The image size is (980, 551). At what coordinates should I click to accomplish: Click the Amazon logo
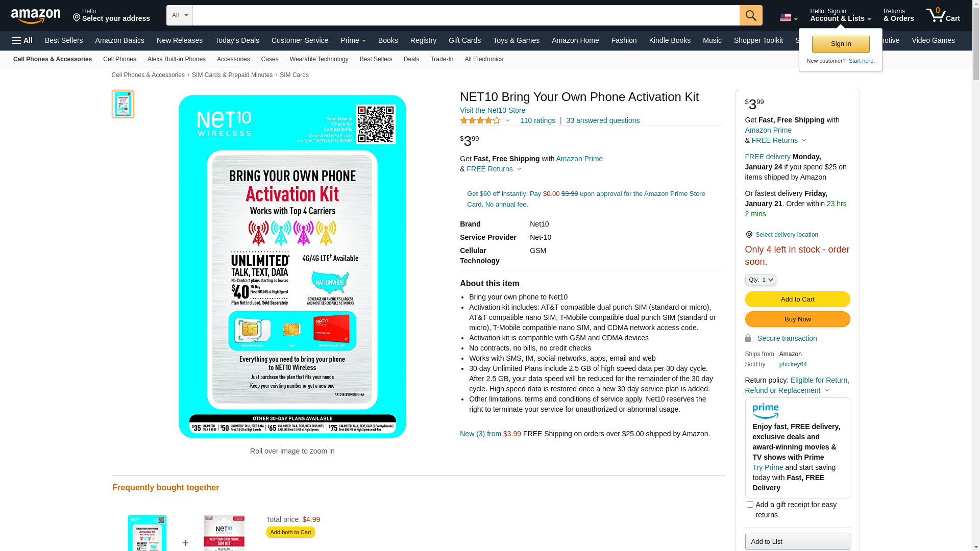(36, 16)
